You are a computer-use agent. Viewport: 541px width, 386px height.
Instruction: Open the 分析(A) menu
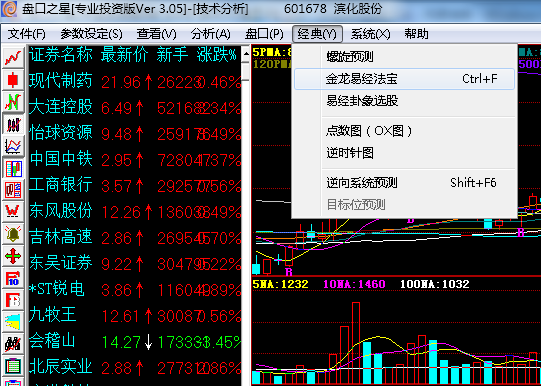[x=210, y=34]
